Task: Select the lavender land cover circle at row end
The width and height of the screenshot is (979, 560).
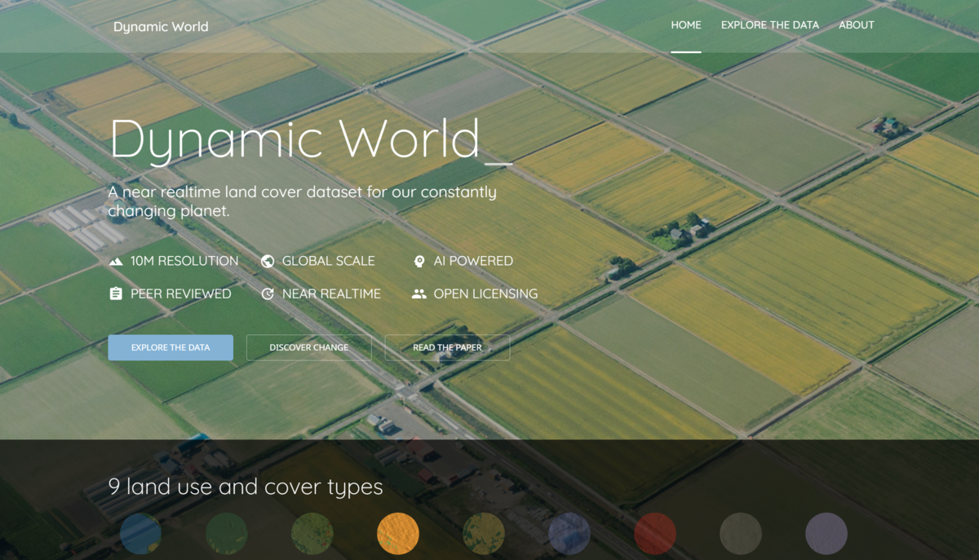Action: [826, 534]
